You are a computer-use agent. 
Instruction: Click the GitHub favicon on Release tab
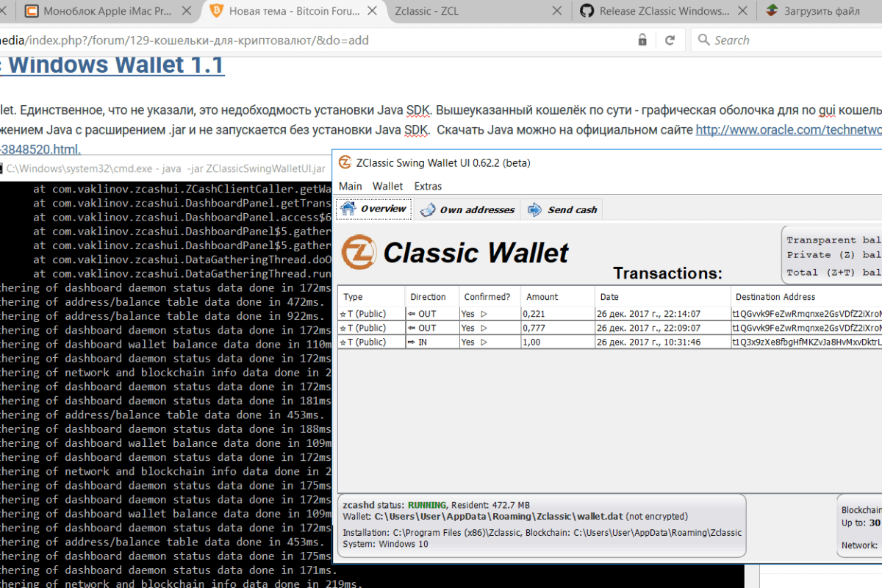coord(587,11)
